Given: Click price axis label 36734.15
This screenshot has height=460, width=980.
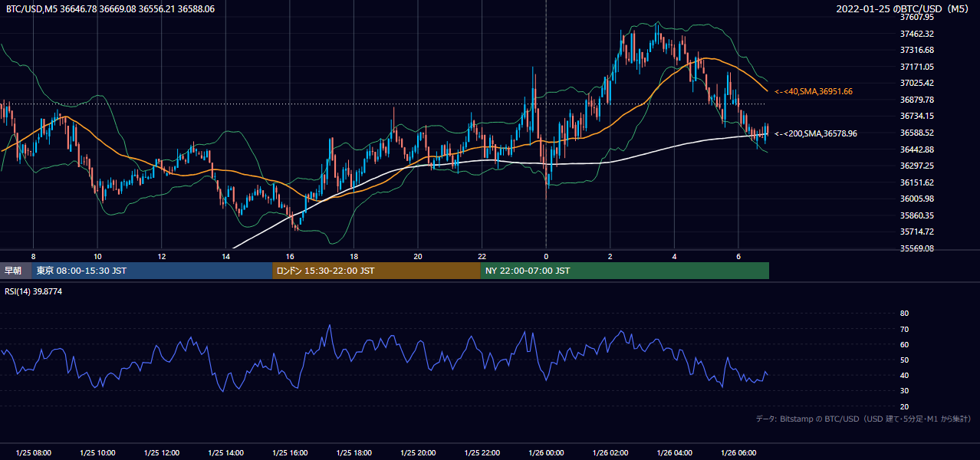Looking at the screenshot, I should point(917,116).
